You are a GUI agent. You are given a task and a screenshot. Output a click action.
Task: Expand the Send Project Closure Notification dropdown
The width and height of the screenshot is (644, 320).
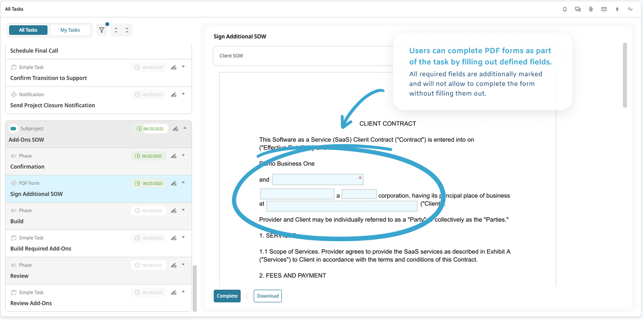[183, 94]
